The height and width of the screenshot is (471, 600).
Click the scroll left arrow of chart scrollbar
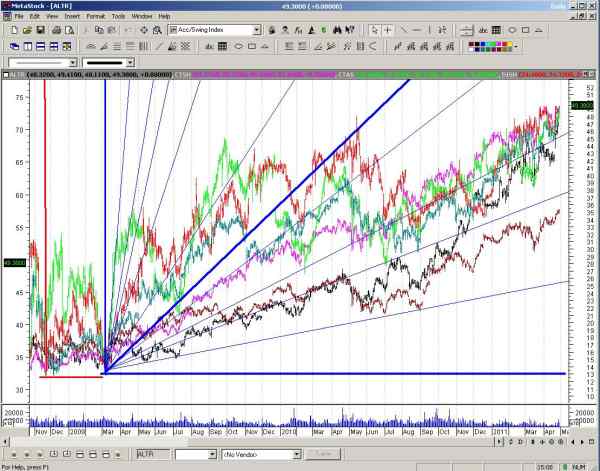point(5,442)
